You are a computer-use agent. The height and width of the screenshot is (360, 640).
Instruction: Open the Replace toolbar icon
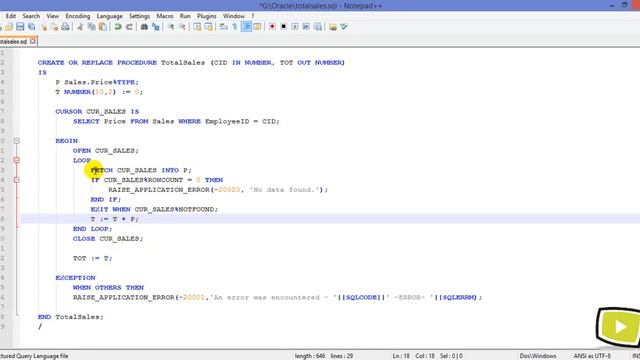[x=156, y=27]
